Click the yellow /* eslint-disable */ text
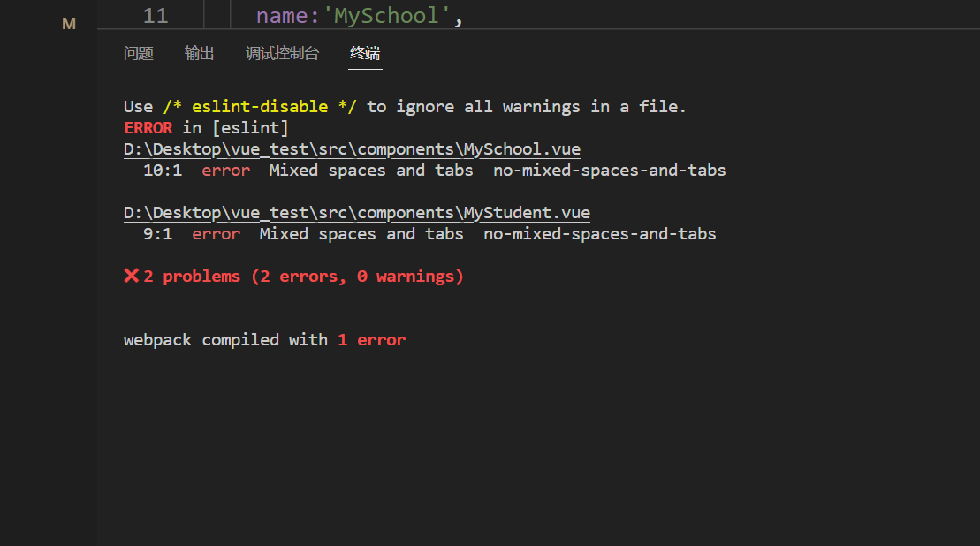 coord(260,107)
